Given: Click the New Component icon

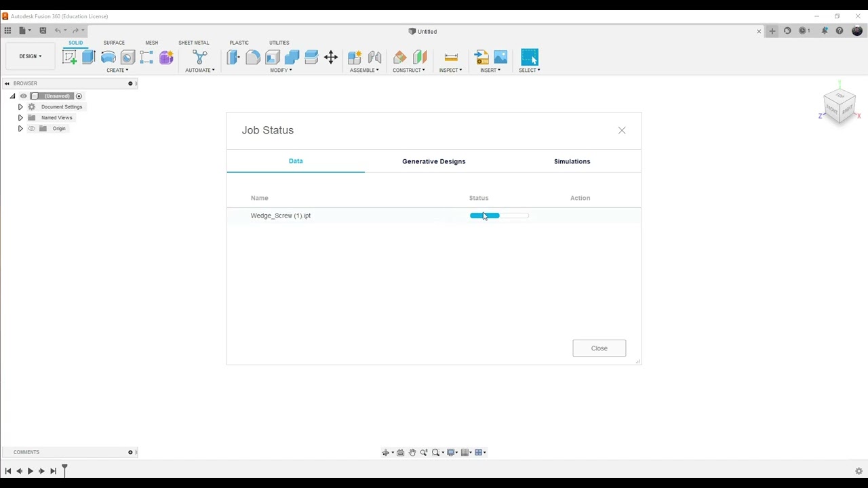Looking at the screenshot, I should (x=355, y=57).
